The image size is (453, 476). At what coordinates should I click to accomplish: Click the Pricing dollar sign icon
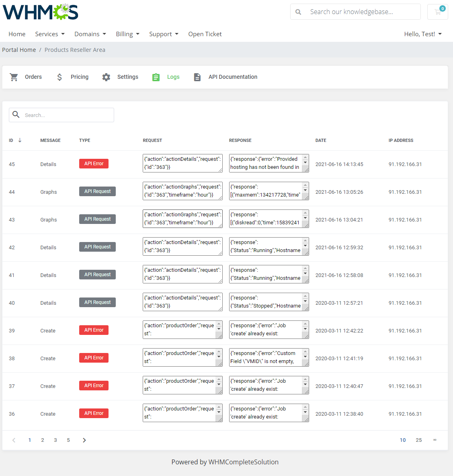[x=59, y=77]
